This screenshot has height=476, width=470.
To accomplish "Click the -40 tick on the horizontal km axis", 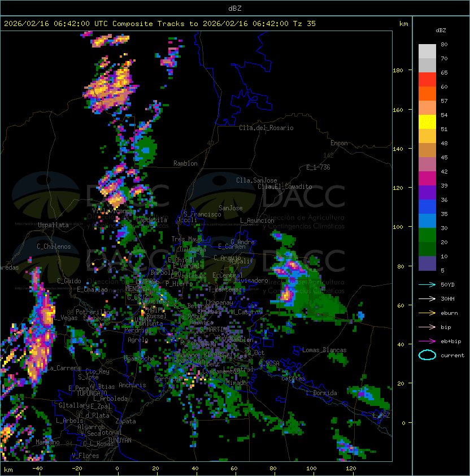I will click(x=37, y=469).
